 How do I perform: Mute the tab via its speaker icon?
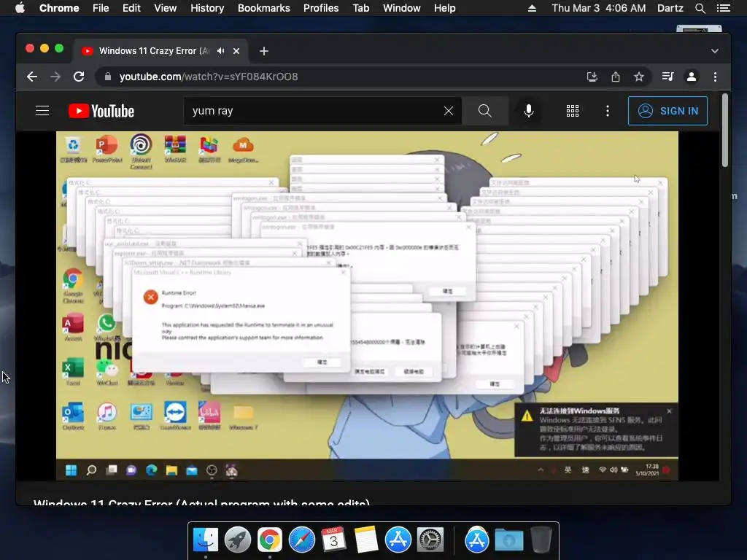point(220,51)
